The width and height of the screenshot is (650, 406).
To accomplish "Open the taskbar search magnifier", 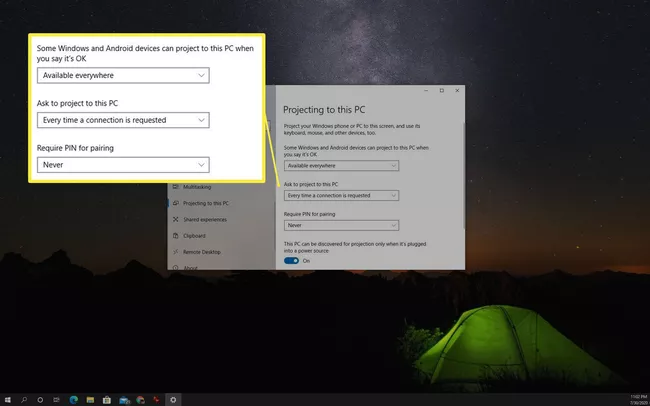I will point(24,400).
